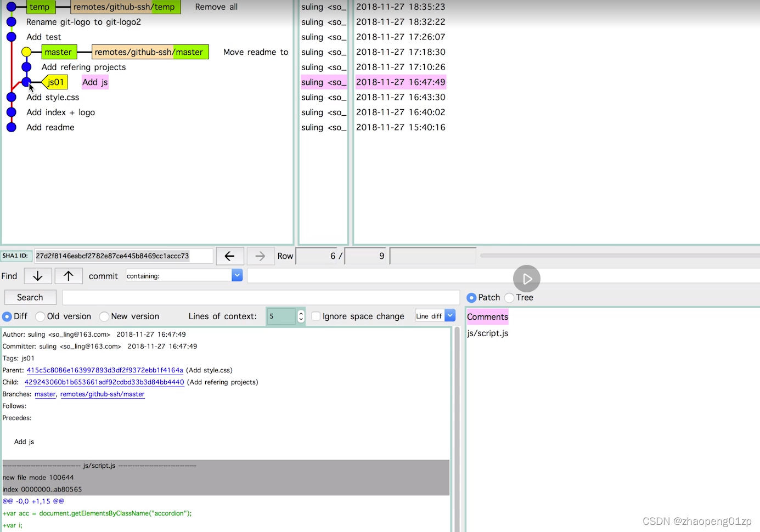Select the 'Add readme' commit

50,127
